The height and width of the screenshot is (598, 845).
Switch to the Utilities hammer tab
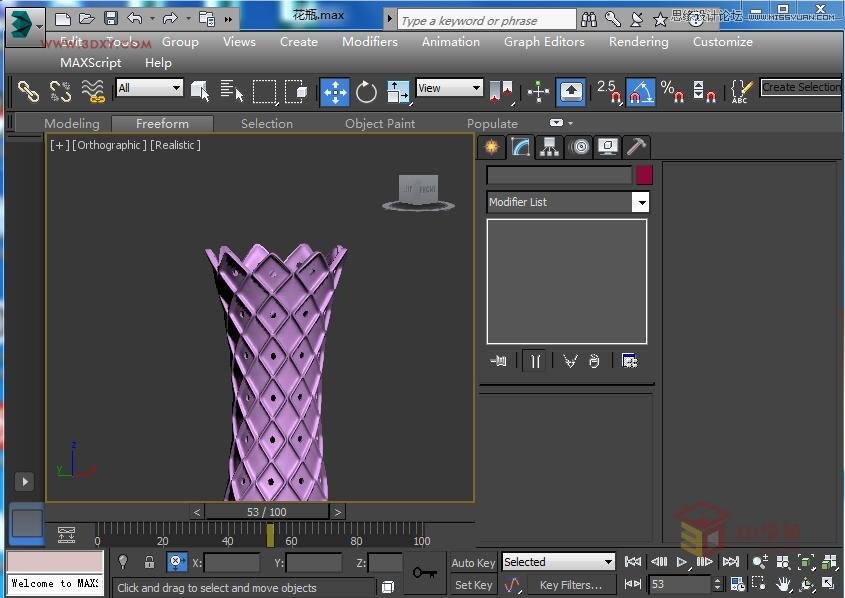(636, 148)
